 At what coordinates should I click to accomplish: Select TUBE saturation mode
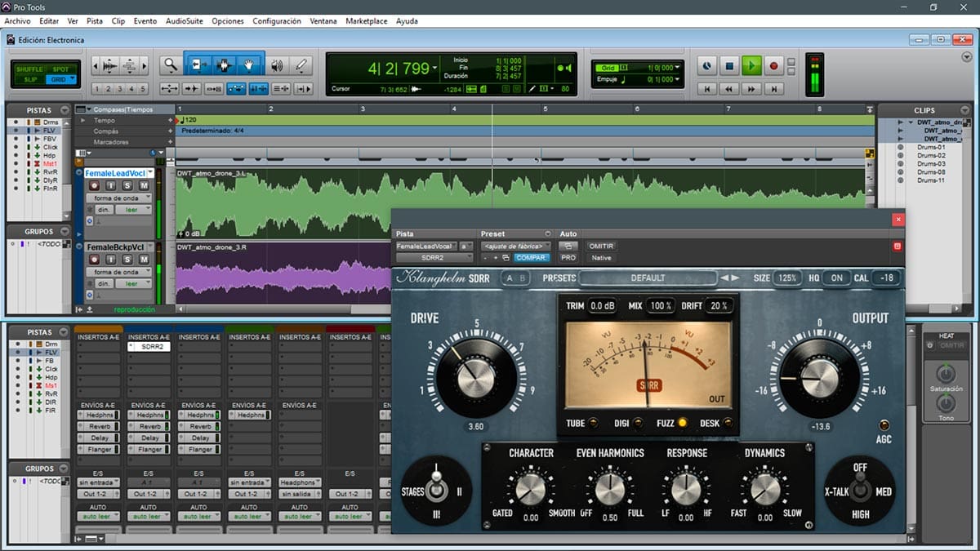pos(593,423)
